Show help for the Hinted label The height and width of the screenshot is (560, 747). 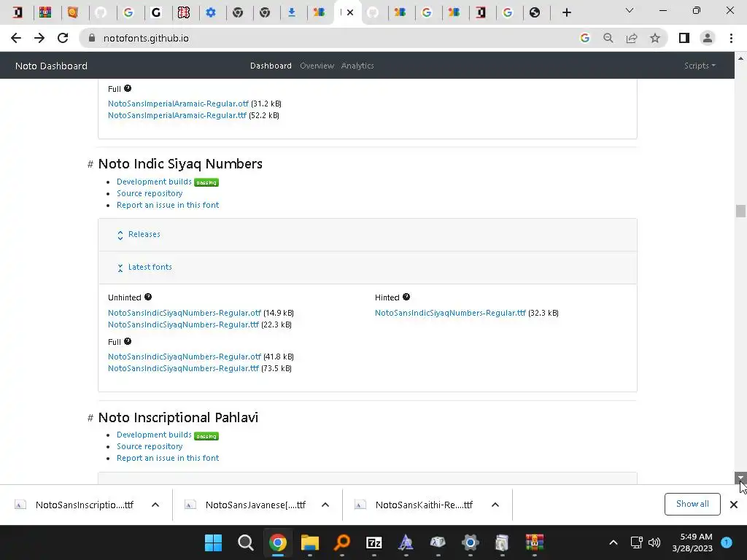pyautogui.click(x=406, y=297)
